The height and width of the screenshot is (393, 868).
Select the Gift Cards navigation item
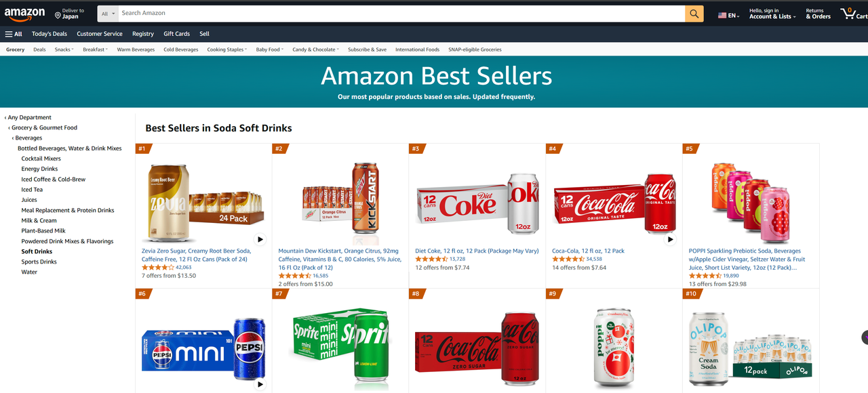pos(176,34)
